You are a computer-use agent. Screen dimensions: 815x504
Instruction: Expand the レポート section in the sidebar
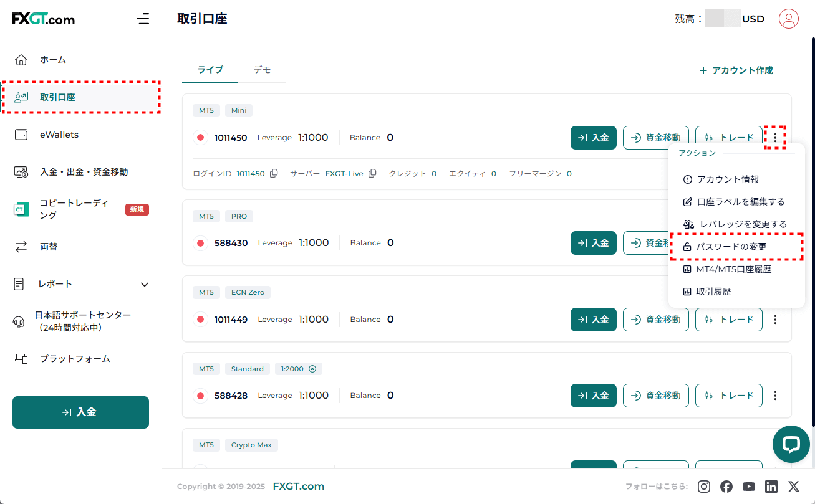point(145,284)
